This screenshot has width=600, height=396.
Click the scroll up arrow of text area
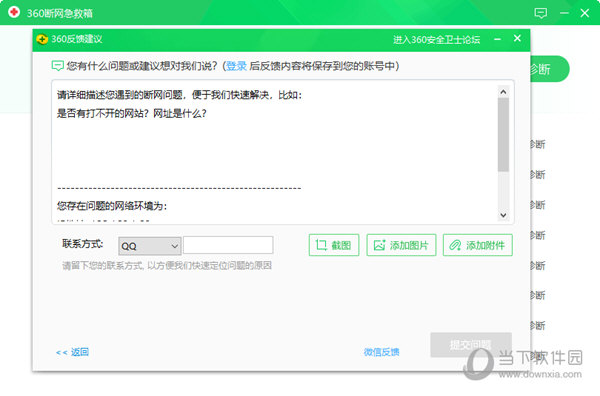[x=503, y=92]
